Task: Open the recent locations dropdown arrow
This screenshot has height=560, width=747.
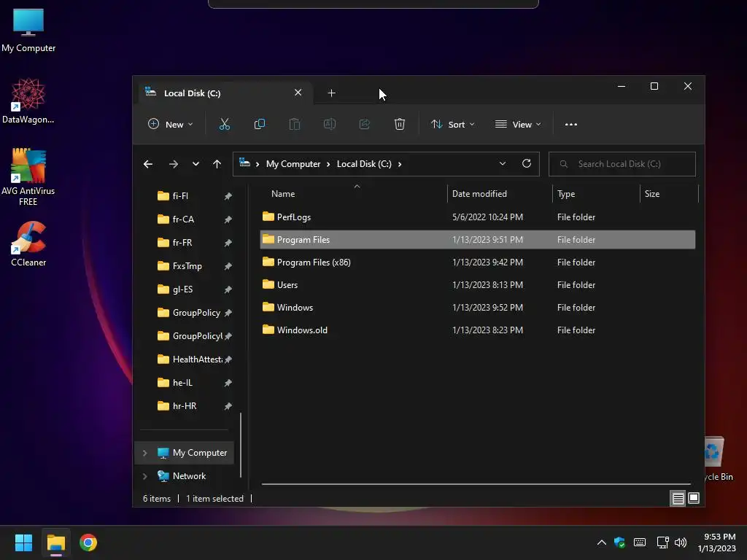Action: point(196,164)
